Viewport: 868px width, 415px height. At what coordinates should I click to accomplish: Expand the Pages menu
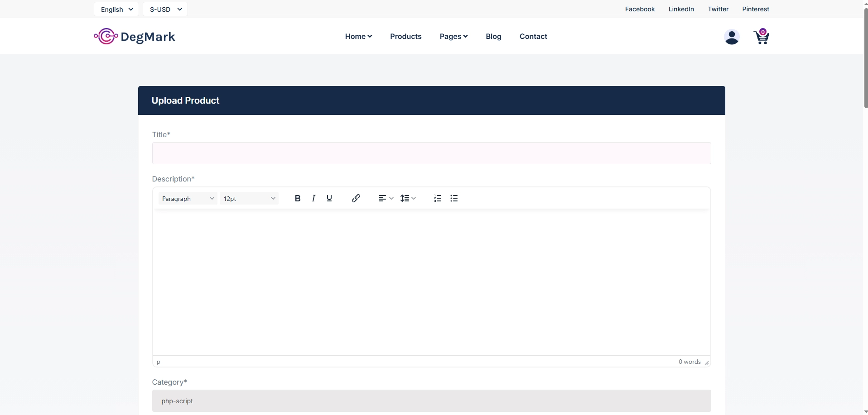453,36
